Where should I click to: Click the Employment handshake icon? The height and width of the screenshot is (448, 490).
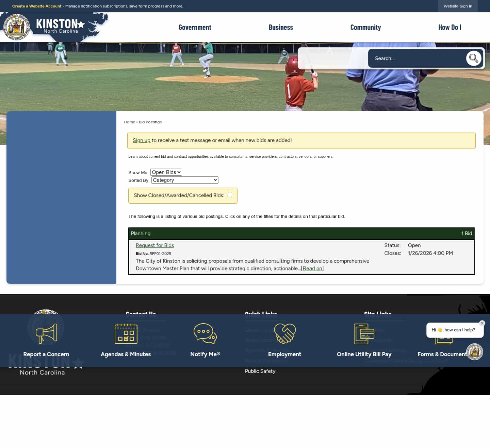[x=284, y=334]
